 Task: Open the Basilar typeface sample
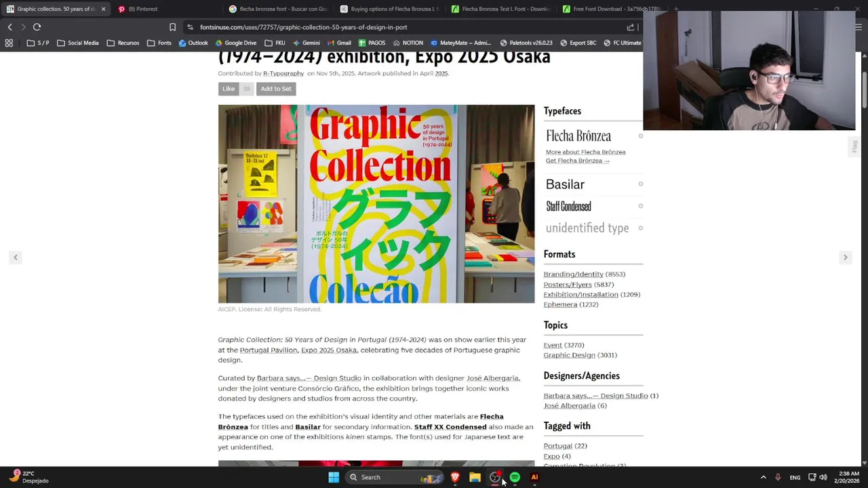565,184
